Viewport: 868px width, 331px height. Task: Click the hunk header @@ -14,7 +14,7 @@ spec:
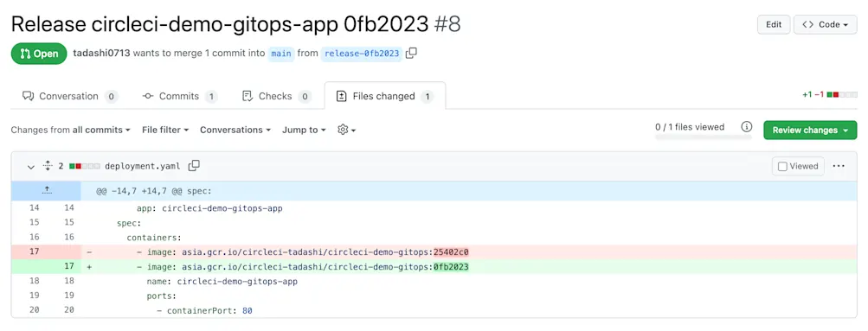(x=154, y=191)
